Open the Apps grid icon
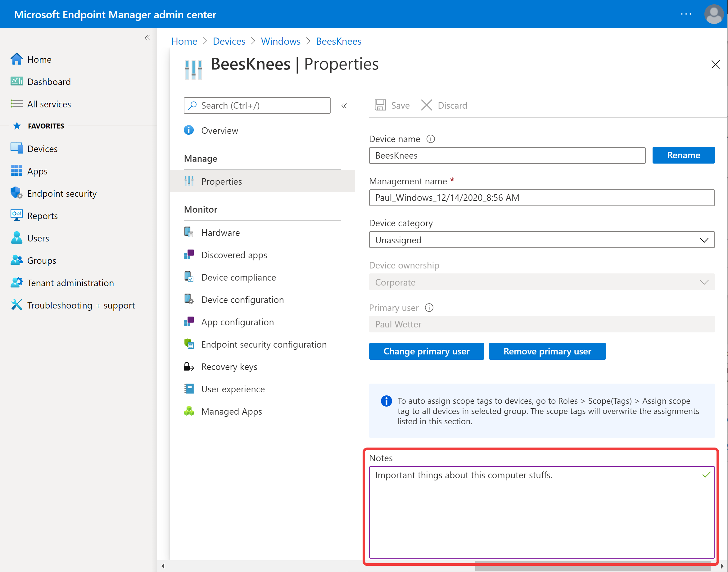 [x=16, y=171]
